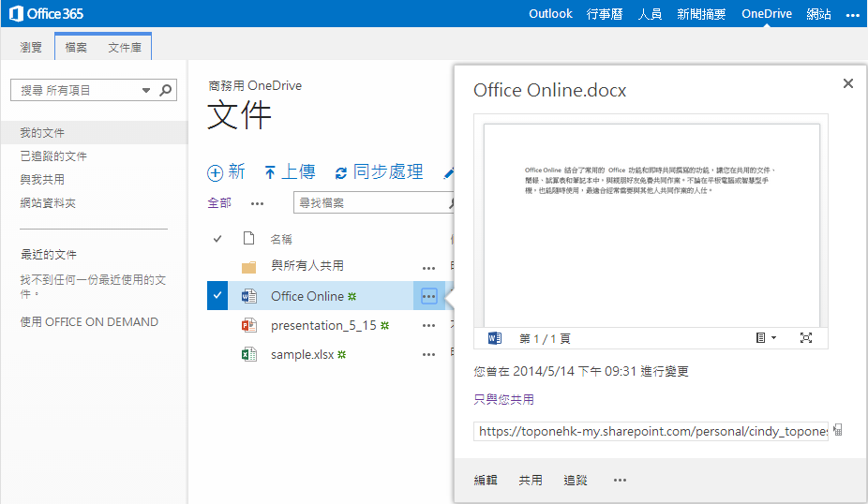Click the Word icon in the preview footer
Image resolution: width=868 pixels, height=504 pixels.
tap(495, 338)
